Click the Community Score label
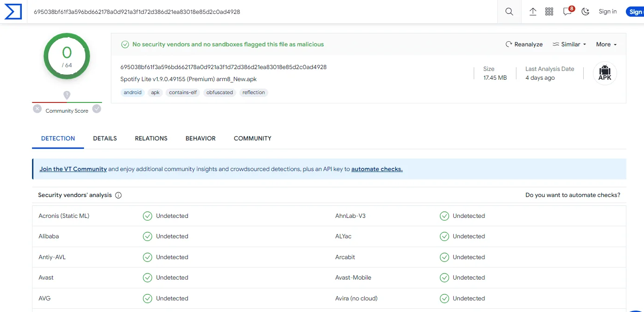Image resolution: width=644 pixels, height=312 pixels. coord(67,111)
